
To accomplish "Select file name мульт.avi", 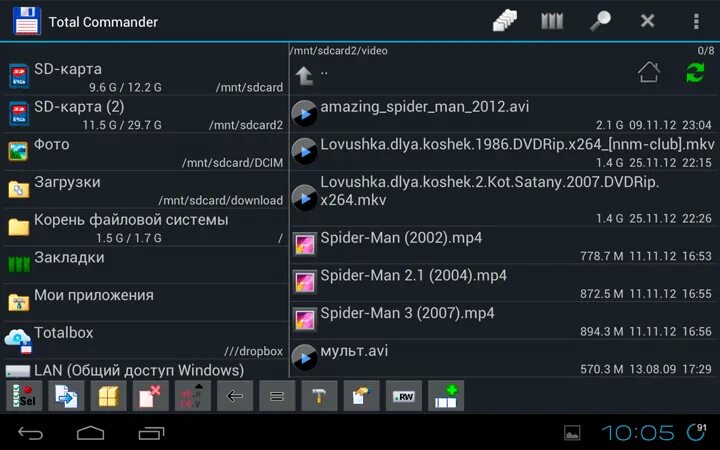I will coord(354,351).
